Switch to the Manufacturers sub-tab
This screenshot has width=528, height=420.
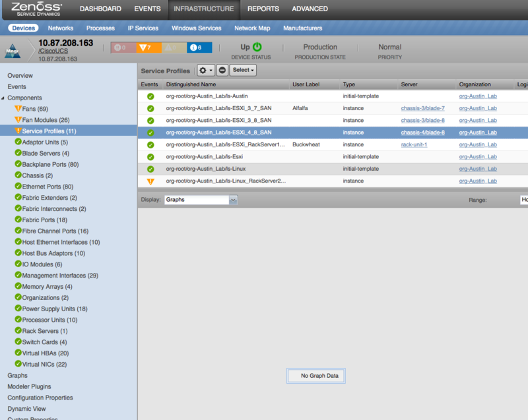click(x=303, y=28)
